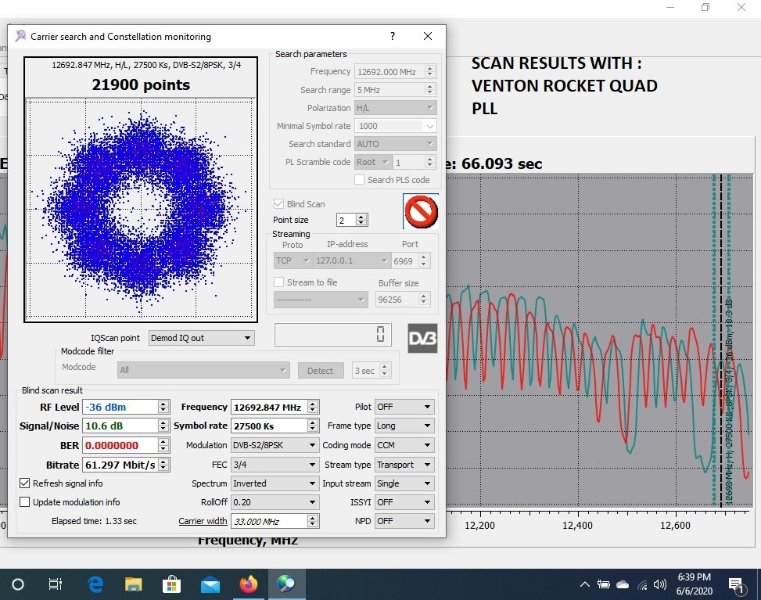Click the dashed carrier marker in spectrum
Viewport: 761px width, 600px height.
click(721, 340)
